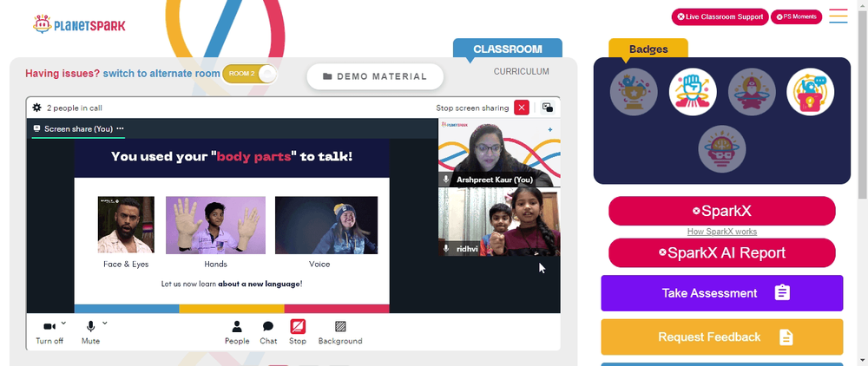Viewport: 868px width, 366px height.
Task: Click the page vertical scrollbar
Action: click(863, 103)
